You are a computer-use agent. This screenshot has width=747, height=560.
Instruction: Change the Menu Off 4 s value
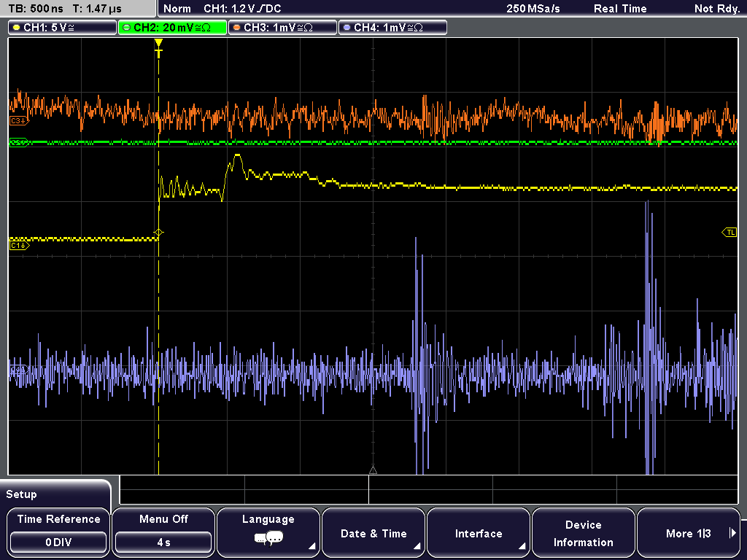click(x=163, y=542)
